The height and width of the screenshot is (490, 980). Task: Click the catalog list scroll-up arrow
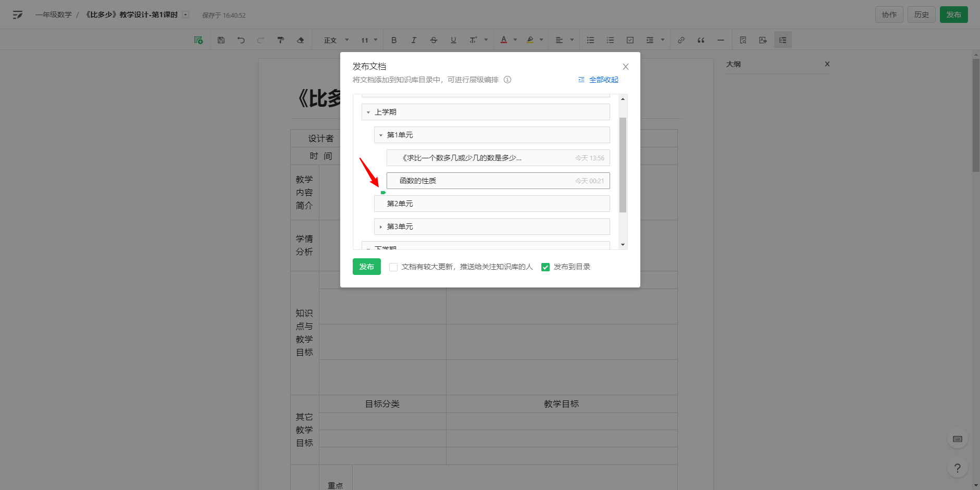pos(623,99)
